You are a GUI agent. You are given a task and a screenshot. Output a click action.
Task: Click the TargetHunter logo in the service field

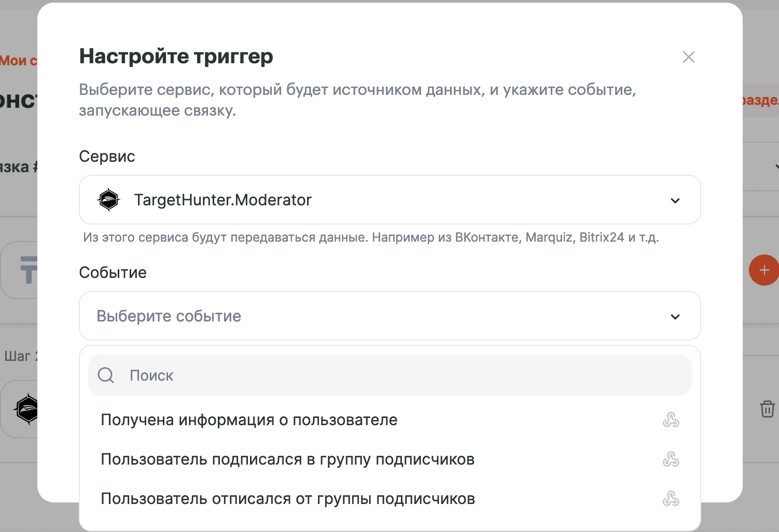click(109, 200)
